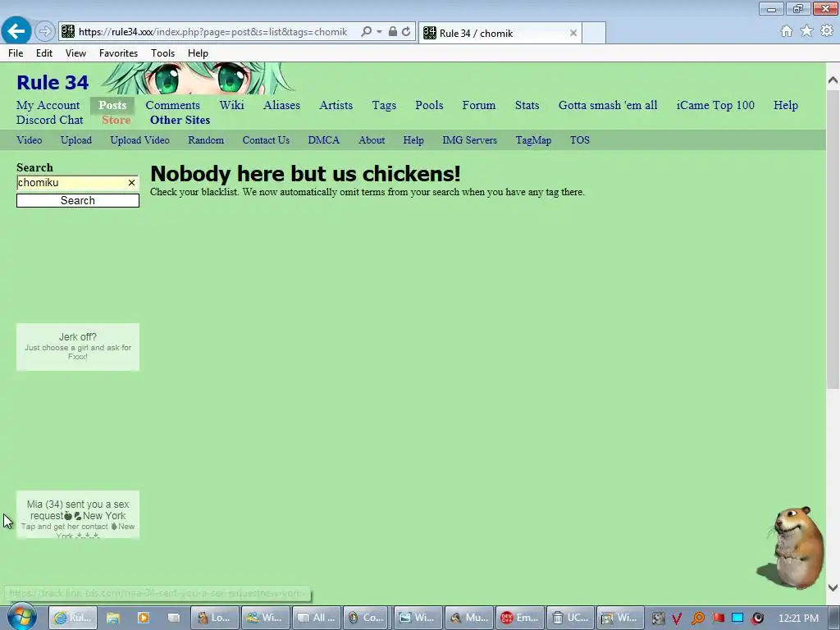
Task: Open Favorites star icon
Action: 806,31
